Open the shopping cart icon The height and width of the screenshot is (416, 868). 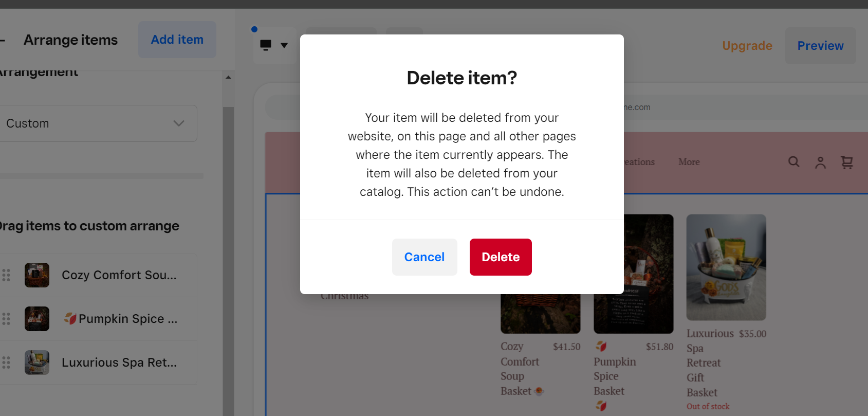[846, 162]
